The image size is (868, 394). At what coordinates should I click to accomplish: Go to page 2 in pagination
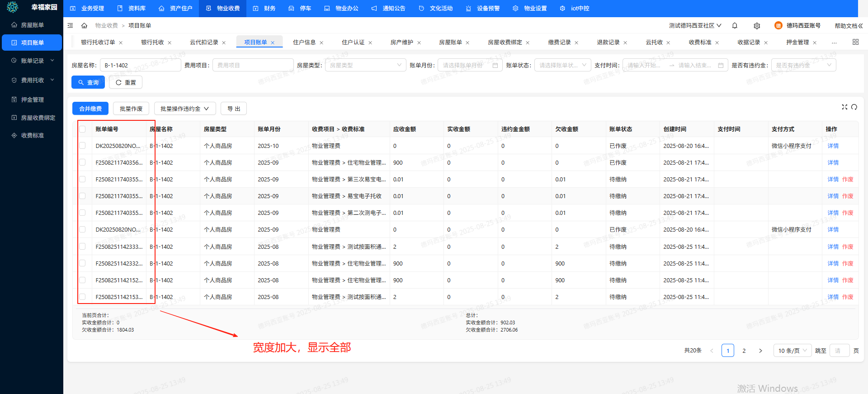coord(744,351)
